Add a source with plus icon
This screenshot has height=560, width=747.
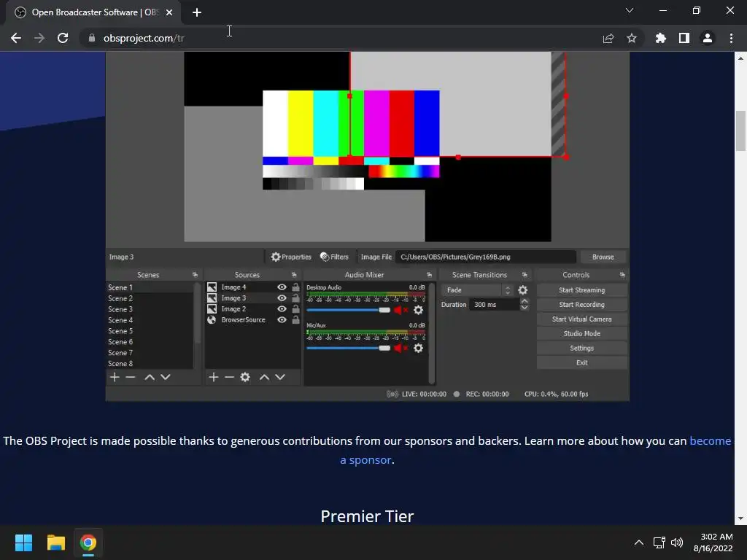214,377
